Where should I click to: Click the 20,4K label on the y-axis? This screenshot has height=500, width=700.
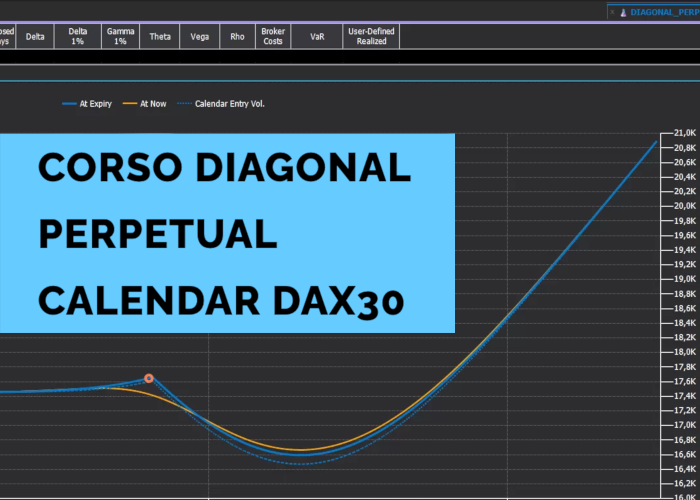(x=685, y=177)
